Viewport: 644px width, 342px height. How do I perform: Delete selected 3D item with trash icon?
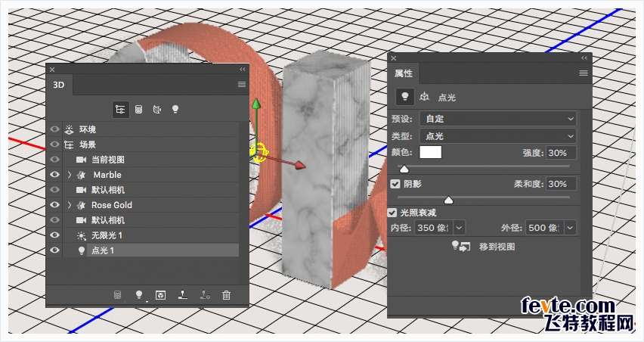[x=226, y=295]
